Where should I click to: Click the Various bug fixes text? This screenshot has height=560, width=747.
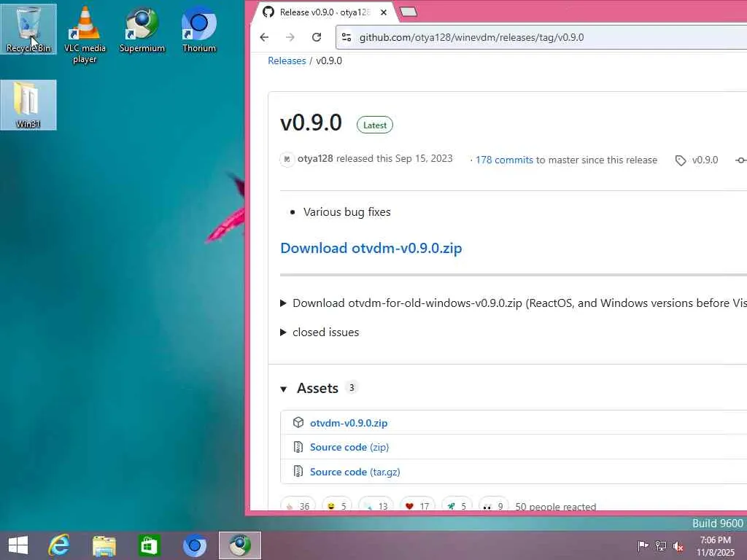(347, 212)
